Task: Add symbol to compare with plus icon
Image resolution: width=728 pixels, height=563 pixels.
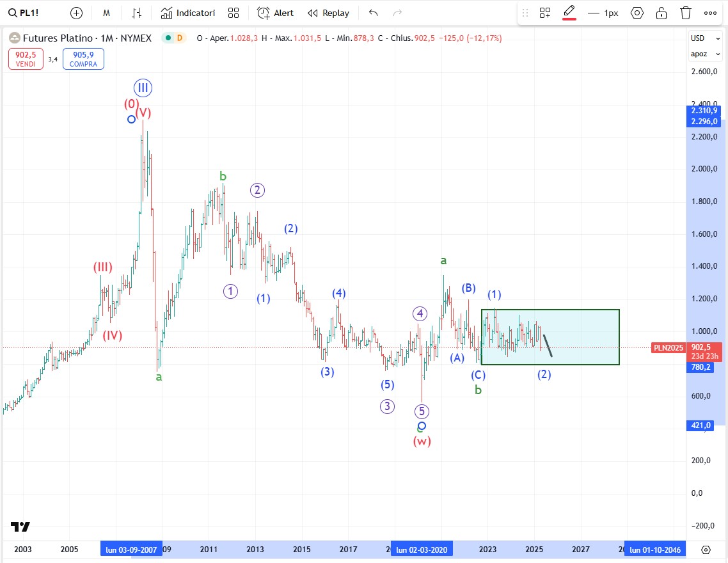Action: tap(76, 13)
